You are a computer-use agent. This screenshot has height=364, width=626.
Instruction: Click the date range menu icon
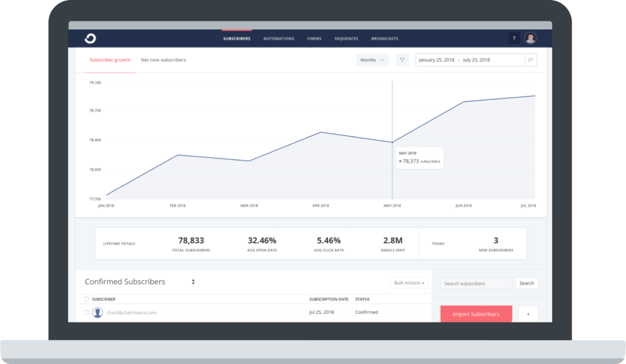[531, 60]
